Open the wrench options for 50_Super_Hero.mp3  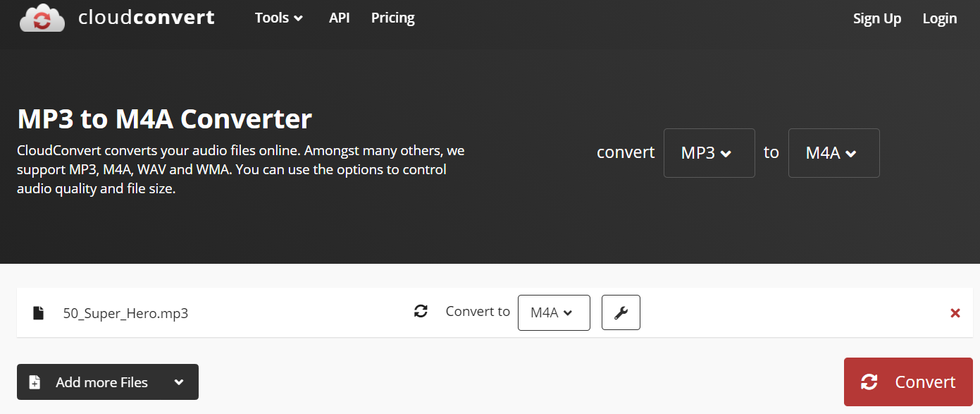click(621, 312)
